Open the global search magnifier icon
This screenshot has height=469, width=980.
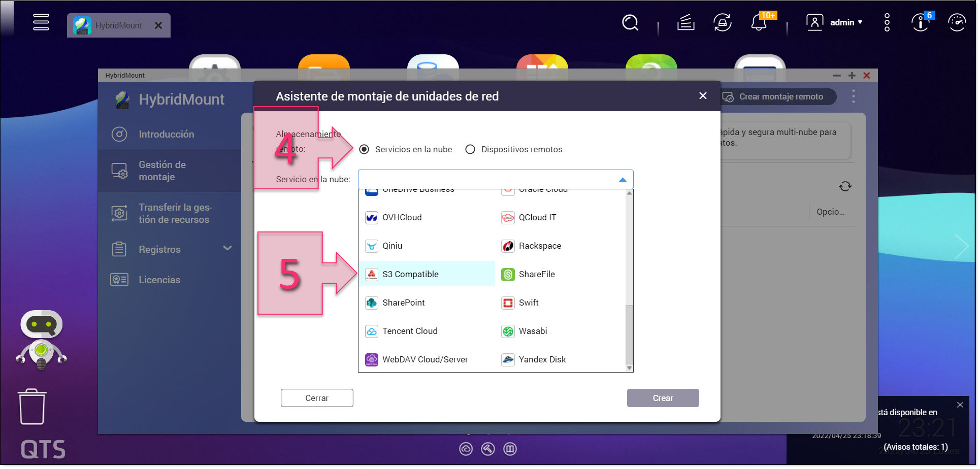(630, 23)
